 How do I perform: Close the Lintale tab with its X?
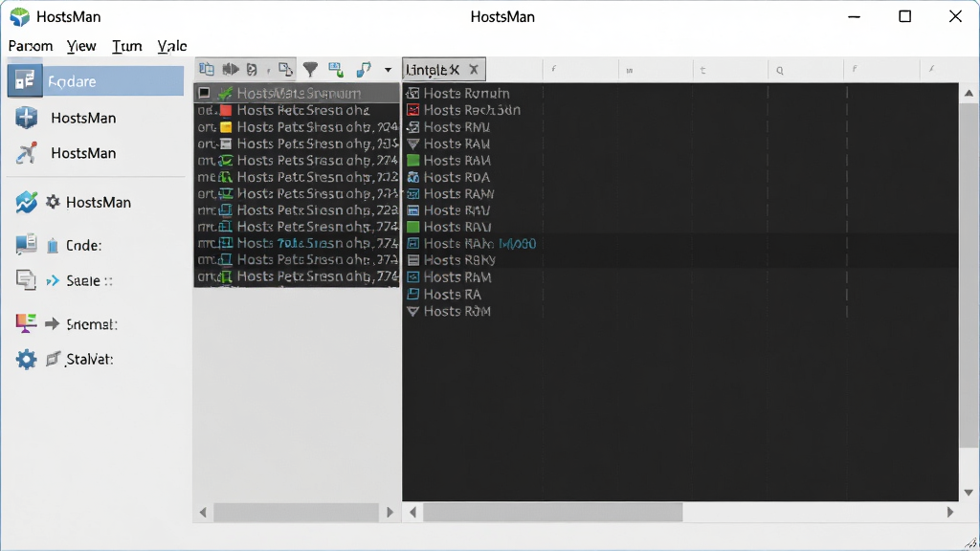tap(475, 70)
